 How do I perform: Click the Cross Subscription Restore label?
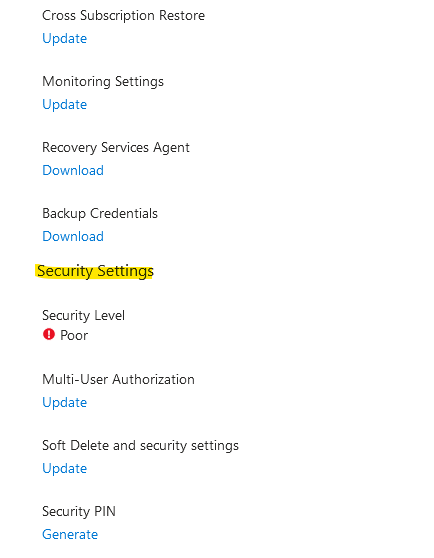[x=123, y=15]
